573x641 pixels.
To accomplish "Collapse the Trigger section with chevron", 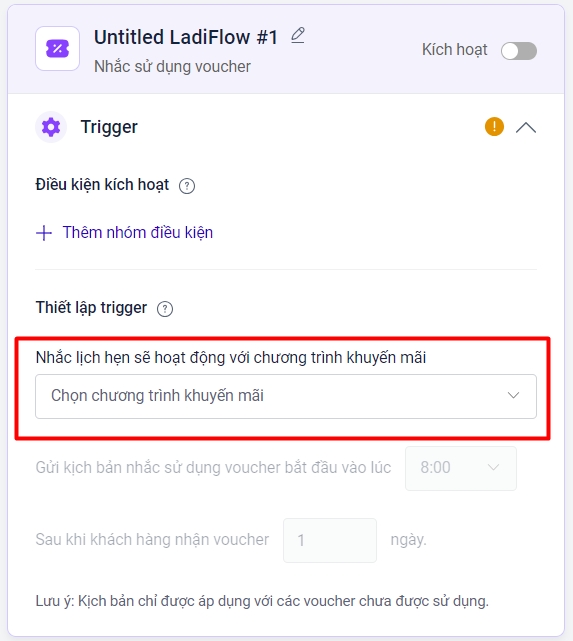I will click(526, 128).
